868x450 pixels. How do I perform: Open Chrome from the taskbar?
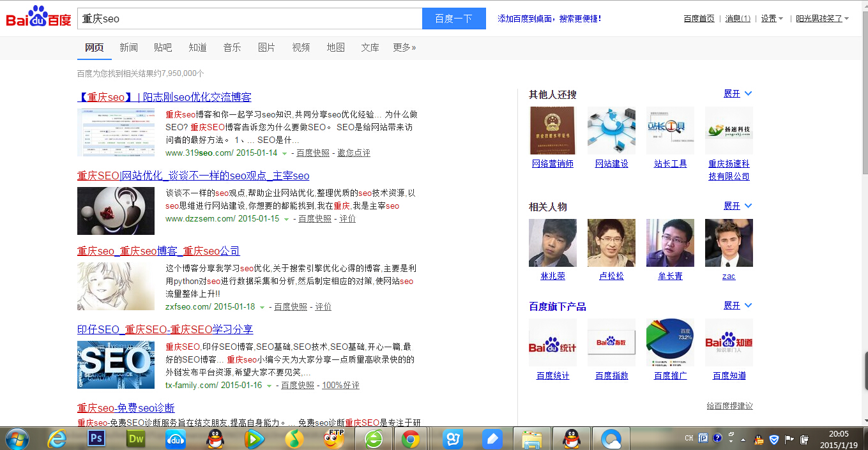tap(411, 439)
